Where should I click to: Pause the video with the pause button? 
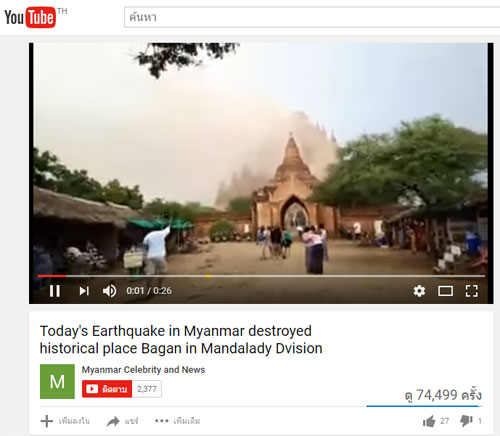pyautogui.click(x=55, y=291)
